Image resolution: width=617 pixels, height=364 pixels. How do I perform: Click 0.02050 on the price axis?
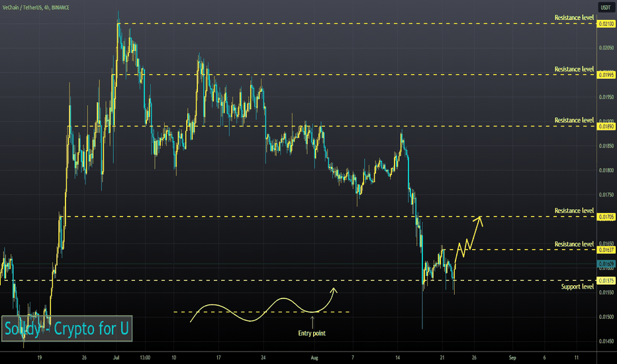[x=606, y=48]
